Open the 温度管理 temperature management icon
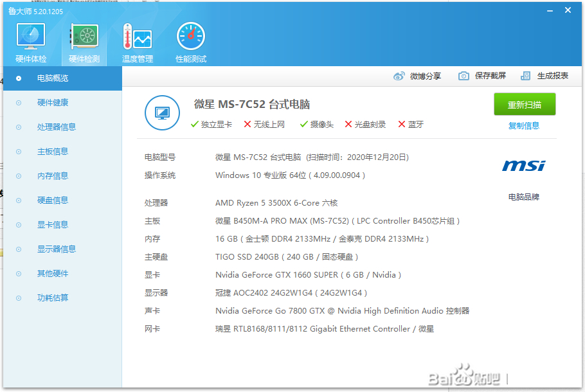Screen dimensions: 585x392 tap(138, 42)
